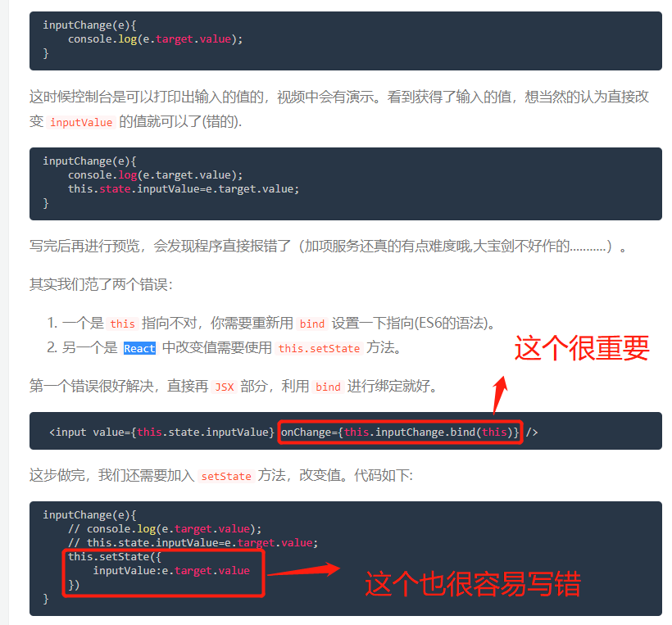Click the red annotation 这个很重要

click(582, 348)
